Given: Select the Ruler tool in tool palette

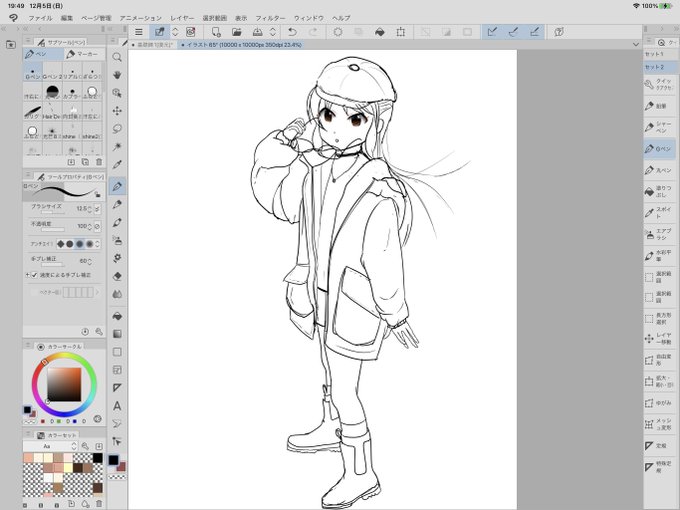Looking at the screenshot, I should 117,388.
